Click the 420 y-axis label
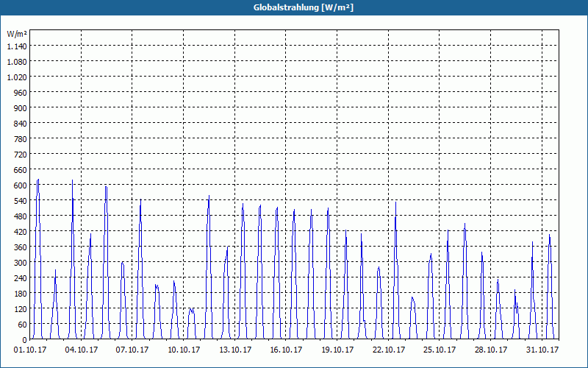 [21, 232]
